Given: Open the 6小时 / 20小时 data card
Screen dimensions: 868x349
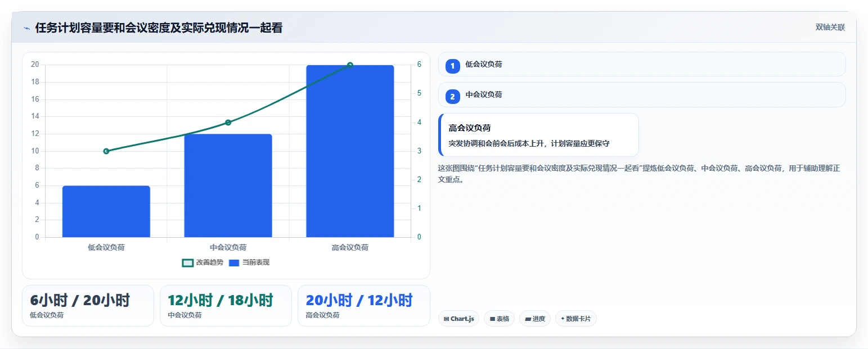Looking at the screenshot, I should (x=88, y=306).
